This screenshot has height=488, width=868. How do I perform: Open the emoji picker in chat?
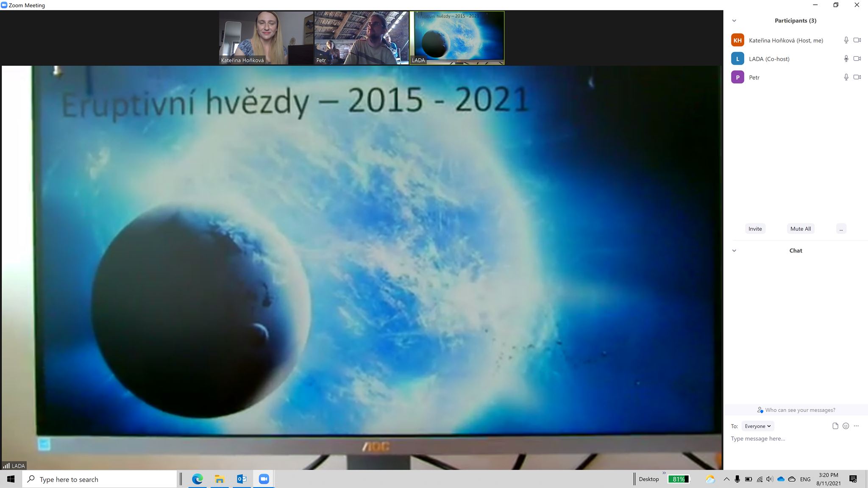click(846, 426)
